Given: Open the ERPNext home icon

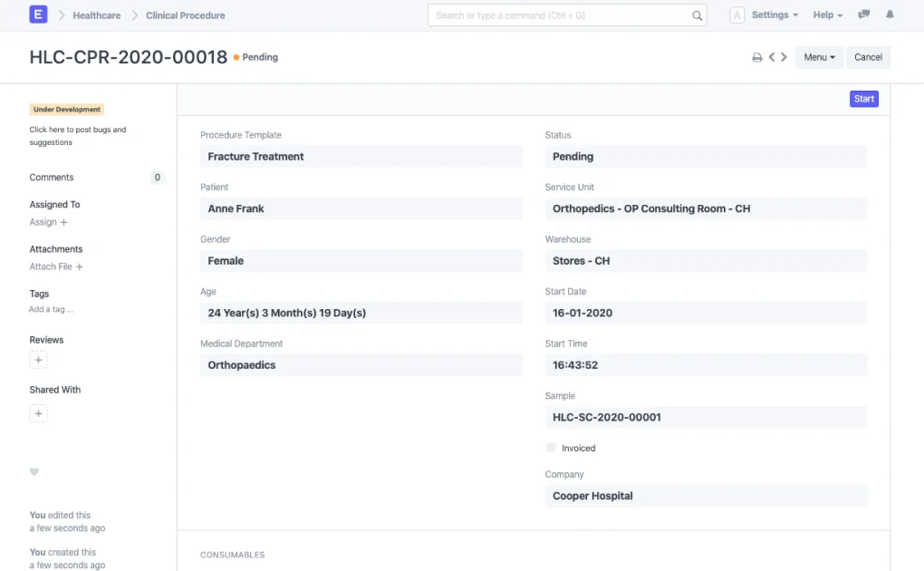Looking at the screenshot, I should [37, 15].
